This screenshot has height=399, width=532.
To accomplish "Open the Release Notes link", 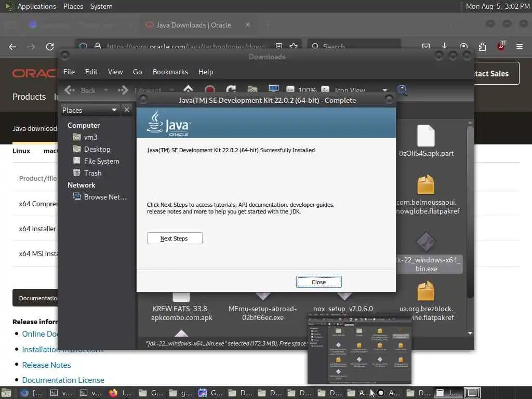I will tap(46, 365).
